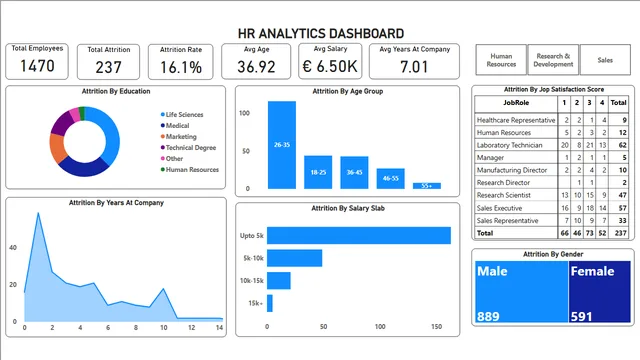Select the Research & Development slicer button

pyautogui.click(x=553, y=60)
